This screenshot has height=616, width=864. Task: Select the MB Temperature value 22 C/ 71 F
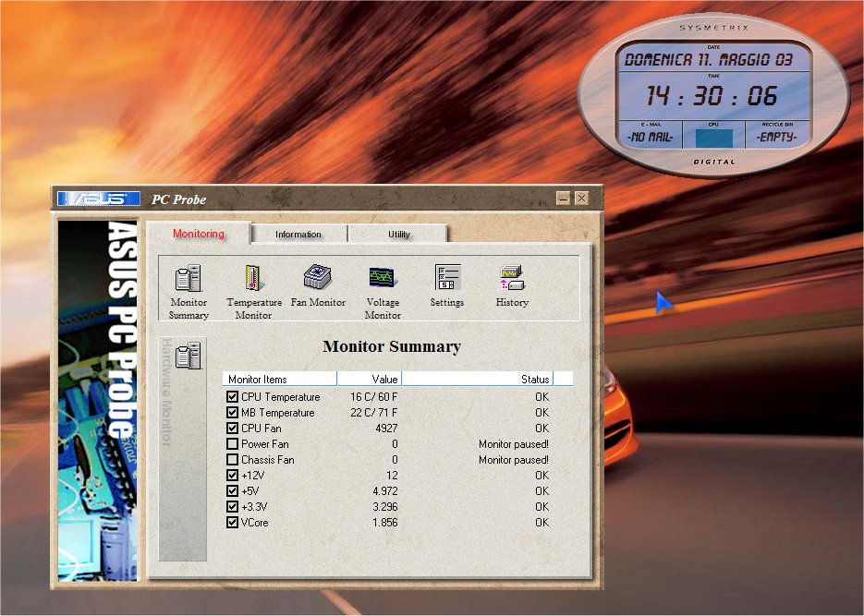373,412
